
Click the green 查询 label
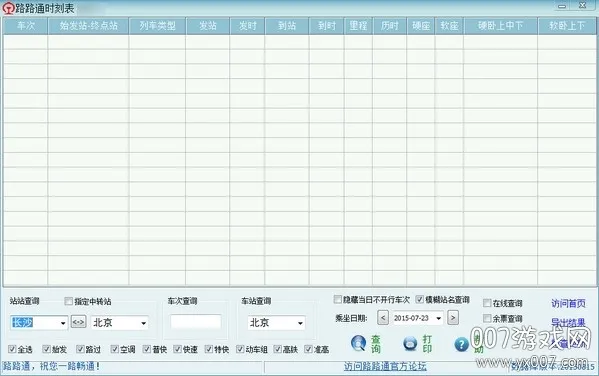376,344
